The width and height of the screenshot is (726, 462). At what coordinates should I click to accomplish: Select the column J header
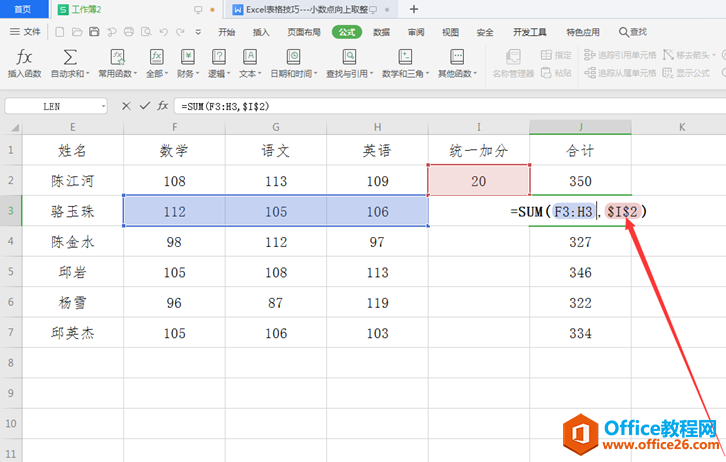(x=580, y=127)
